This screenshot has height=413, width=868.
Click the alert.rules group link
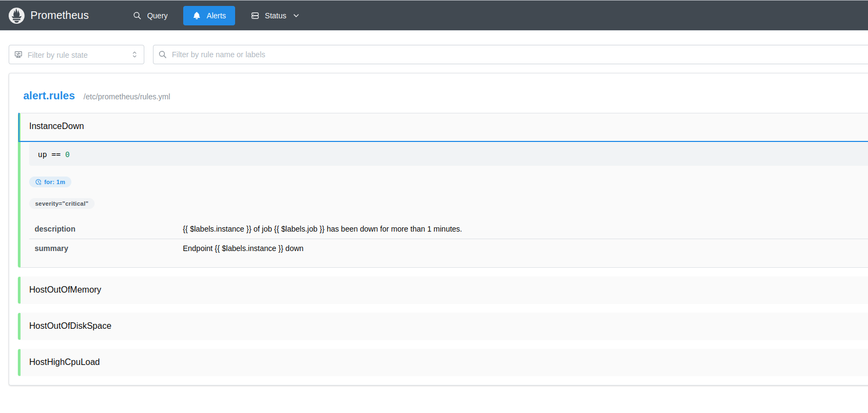click(49, 96)
